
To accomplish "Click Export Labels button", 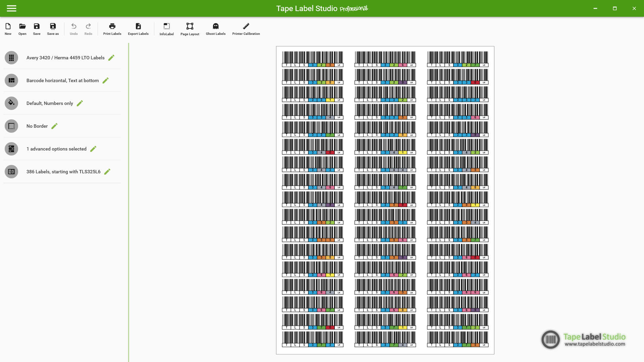I will point(138,29).
